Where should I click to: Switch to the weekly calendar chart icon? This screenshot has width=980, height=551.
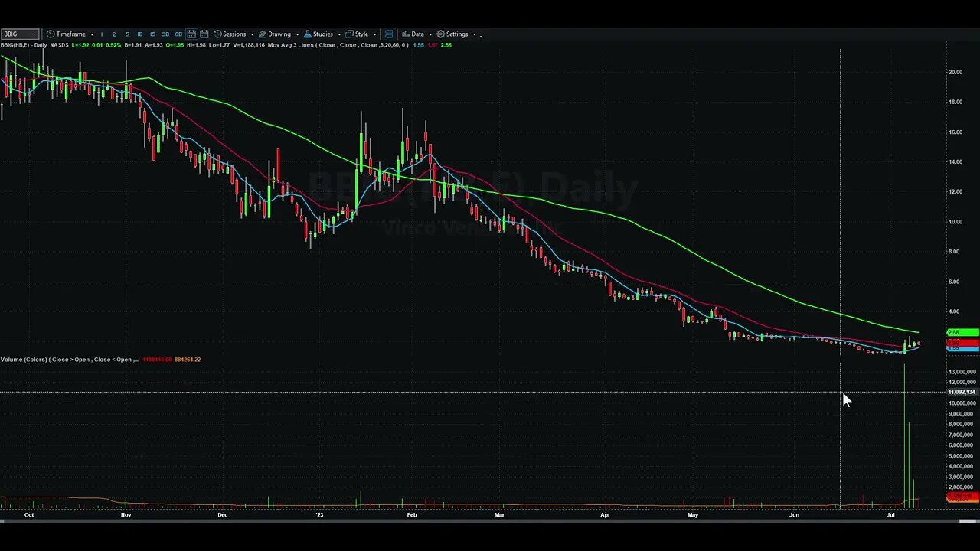click(x=204, y=34)
